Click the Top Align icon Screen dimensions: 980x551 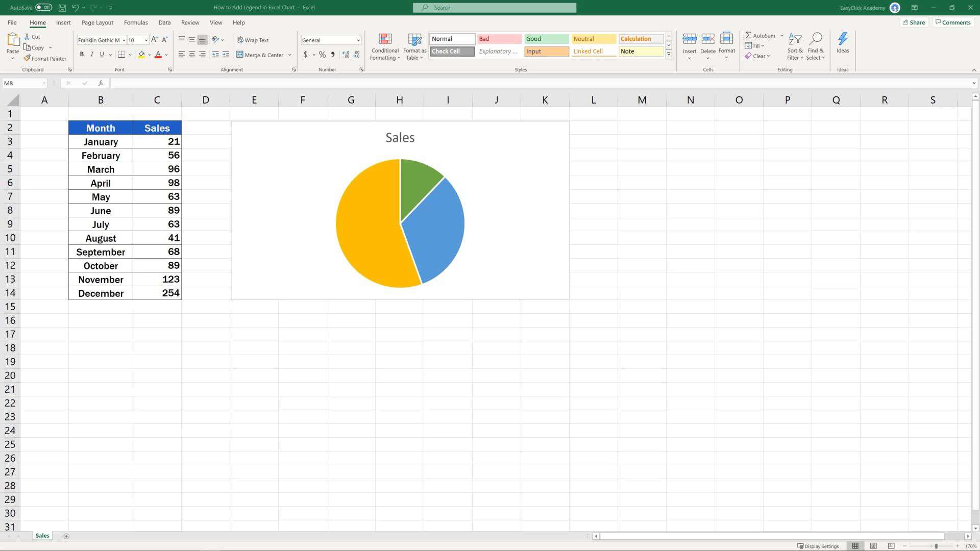click(181, 39)
